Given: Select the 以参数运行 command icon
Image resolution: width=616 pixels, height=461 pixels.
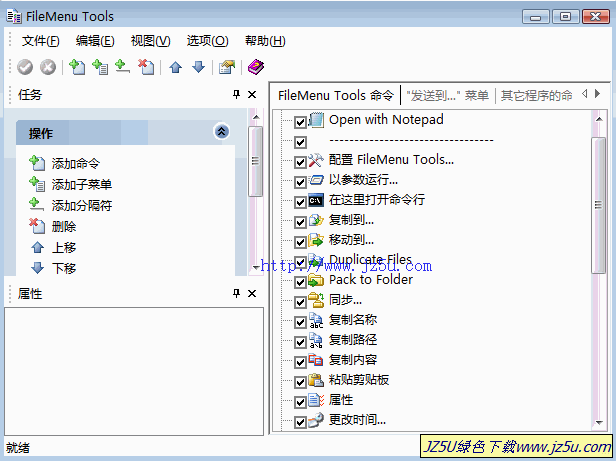Looking at the screenshot, I should point(316,180).
